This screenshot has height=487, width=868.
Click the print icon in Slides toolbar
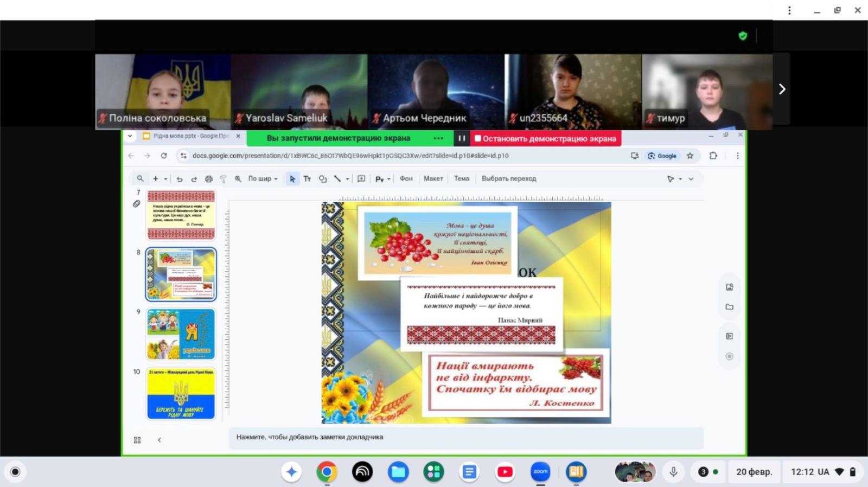click(x=208, y=179)
